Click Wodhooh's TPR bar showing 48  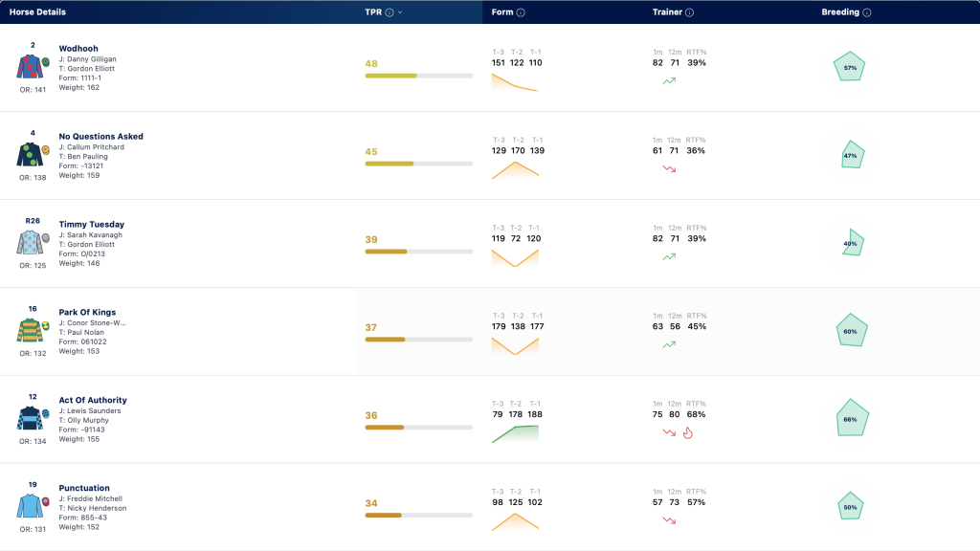coord(419,76)
